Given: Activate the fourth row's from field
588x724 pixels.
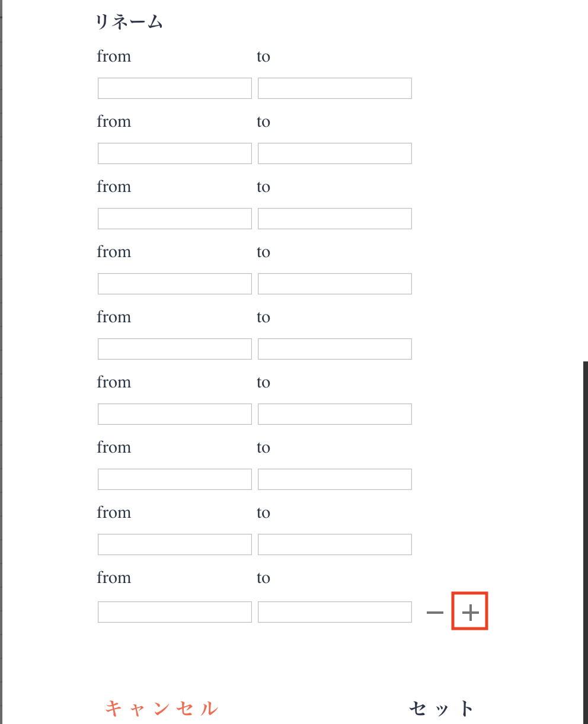Looking at the screenshot, I should [x=175, y=284].
